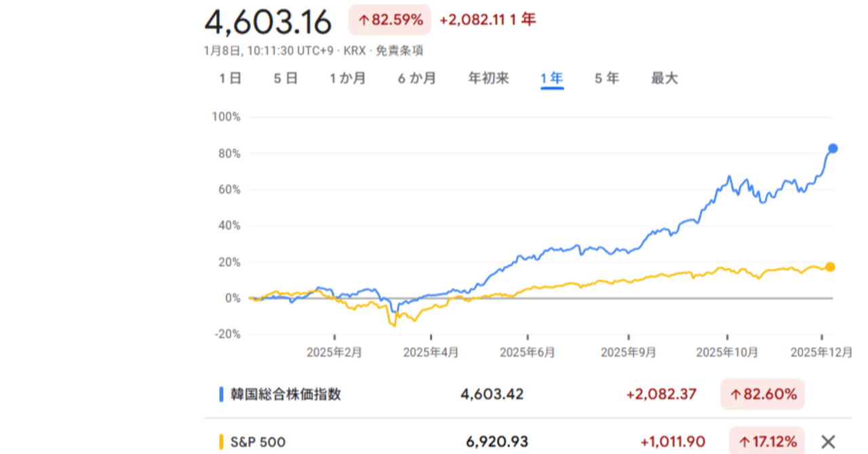Click the yellow S&P 500 endpoint dot

[x=830, y=268]
